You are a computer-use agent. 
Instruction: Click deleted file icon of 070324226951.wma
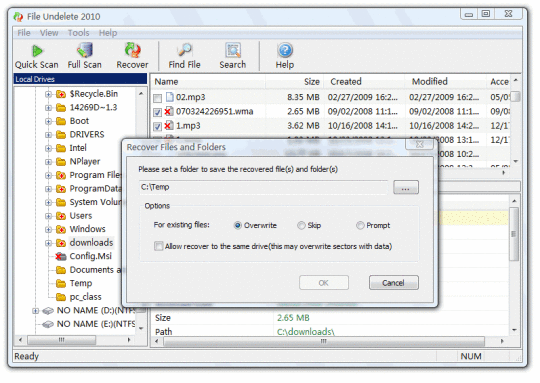point(168,111)
